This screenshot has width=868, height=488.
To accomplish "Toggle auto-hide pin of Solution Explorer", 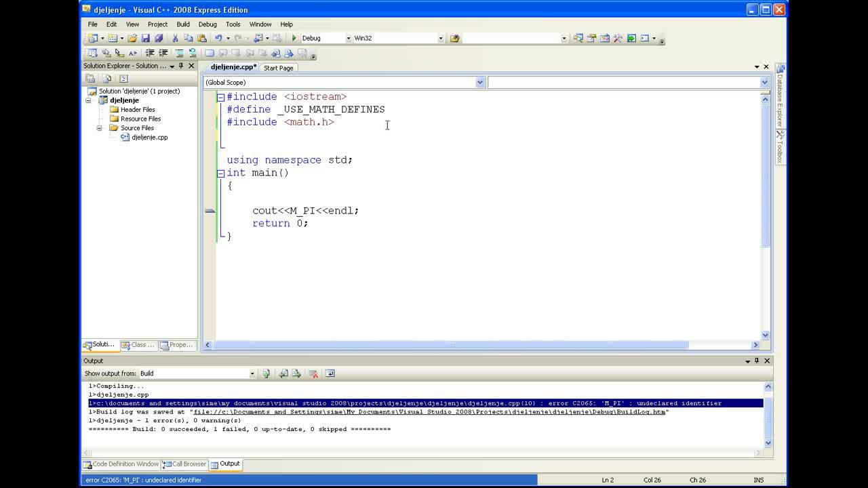I will 181,66.
